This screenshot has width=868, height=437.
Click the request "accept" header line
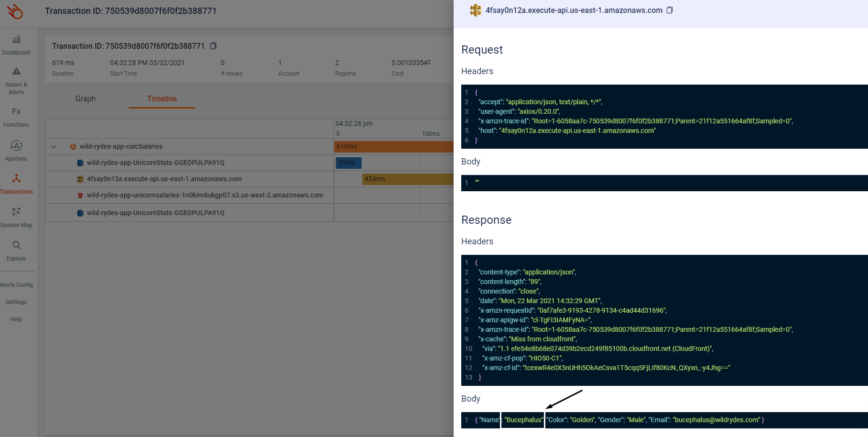pos(540,102)
